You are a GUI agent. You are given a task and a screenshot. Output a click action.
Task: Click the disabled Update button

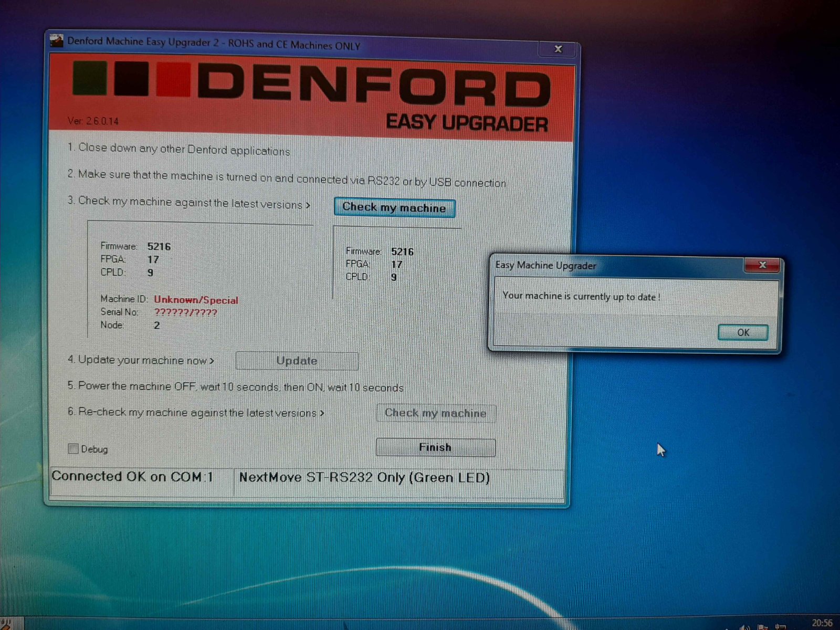pyautogui.click(x=297, y=361)
